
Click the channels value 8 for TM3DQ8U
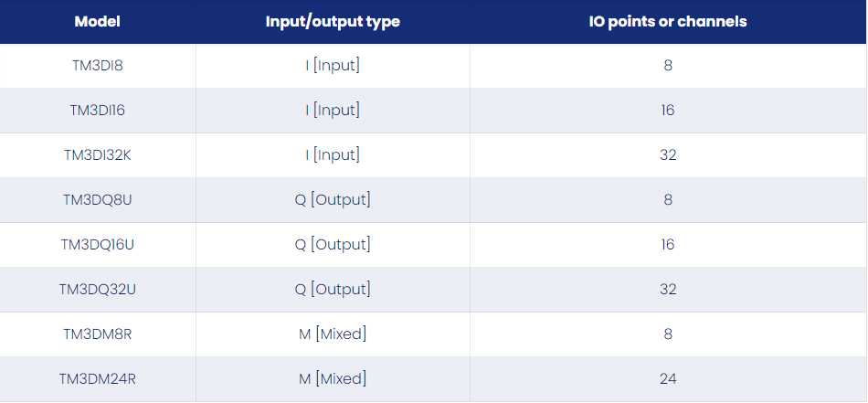tap(668, 200)
